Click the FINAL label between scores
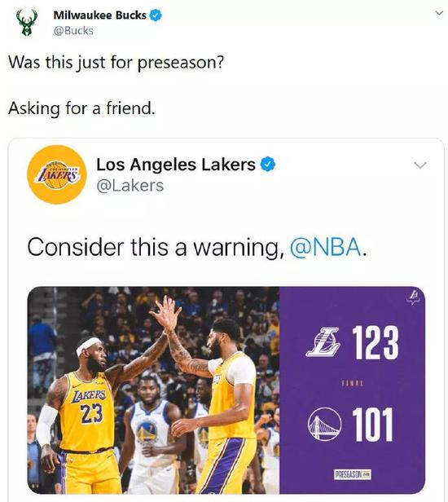 pyautogui.click(x=353, y=383)
